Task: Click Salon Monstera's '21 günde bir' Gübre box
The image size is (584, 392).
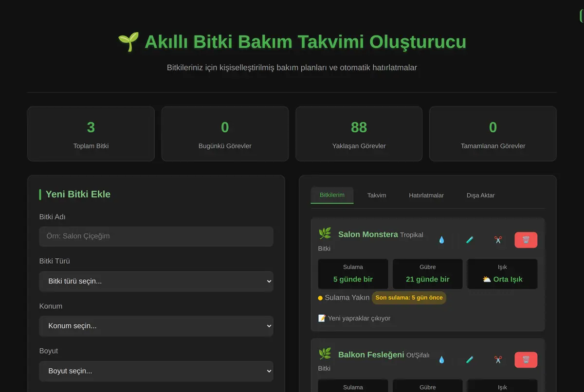Action: (x=428, y=274)
